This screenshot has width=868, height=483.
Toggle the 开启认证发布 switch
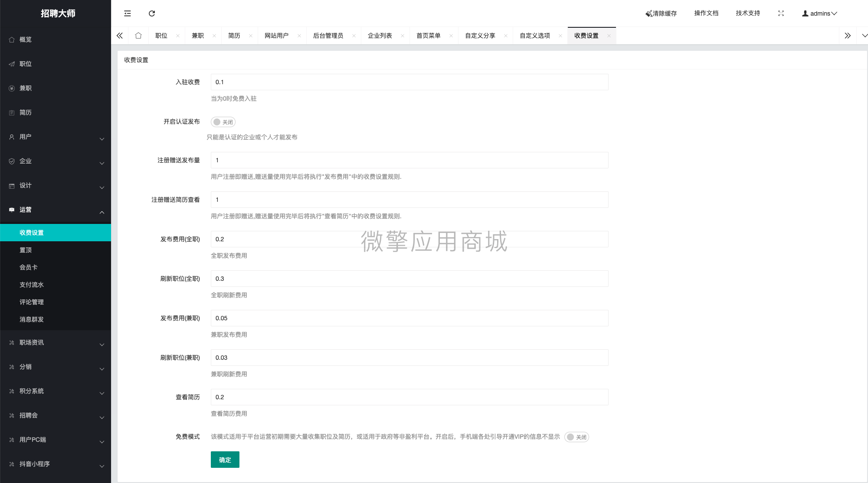pos(223,122)
